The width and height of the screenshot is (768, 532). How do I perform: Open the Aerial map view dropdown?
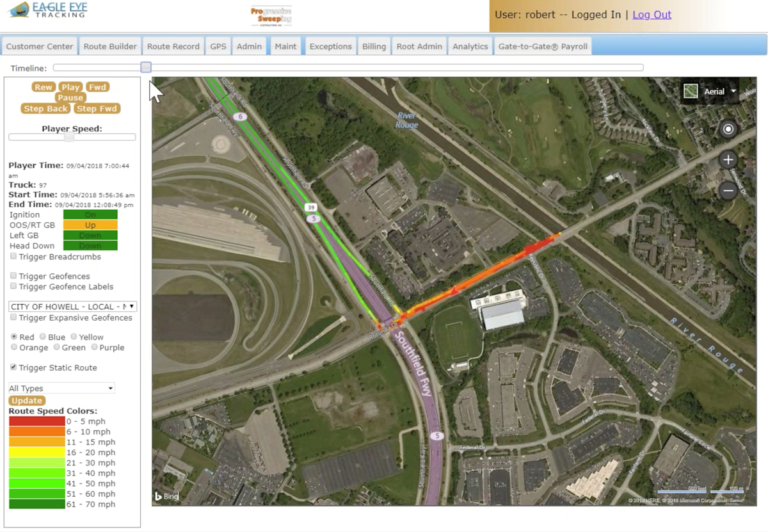point(732,91)
